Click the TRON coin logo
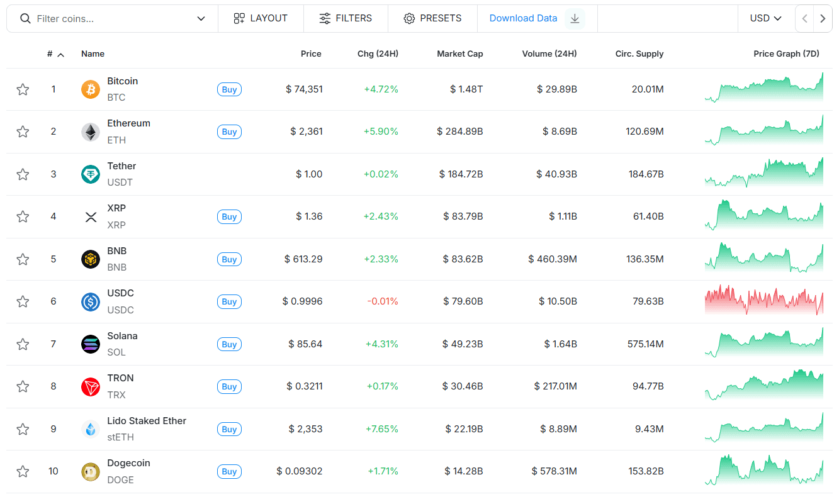Screen dimensions: 839x504 point(90,386)
